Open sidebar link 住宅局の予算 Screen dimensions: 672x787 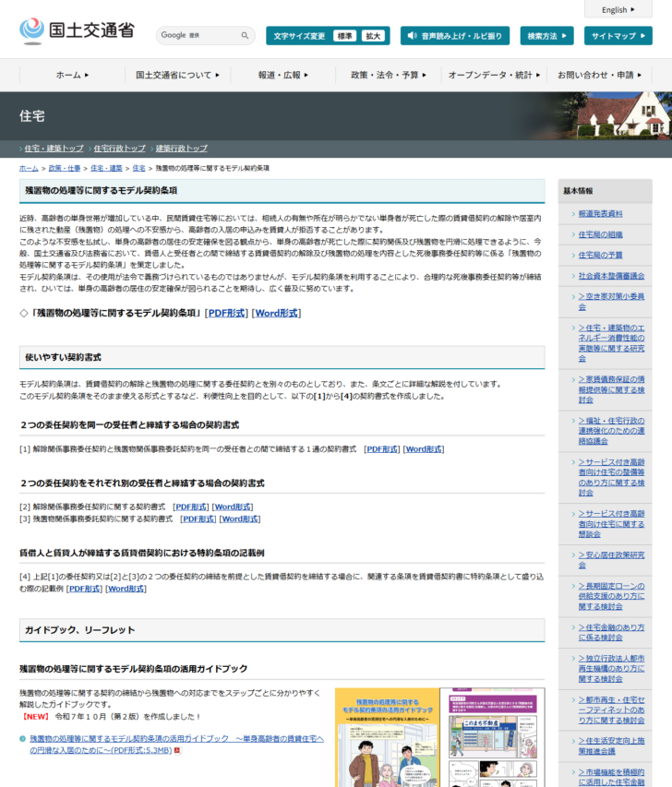[600, 255]
